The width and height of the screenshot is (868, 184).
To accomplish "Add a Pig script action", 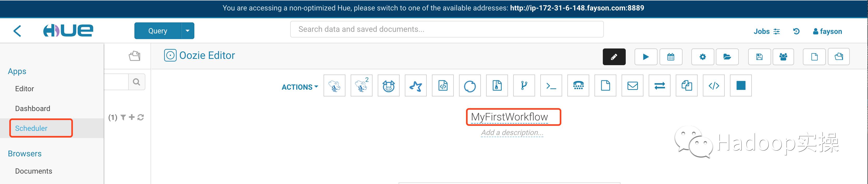I will click(388, 85).
